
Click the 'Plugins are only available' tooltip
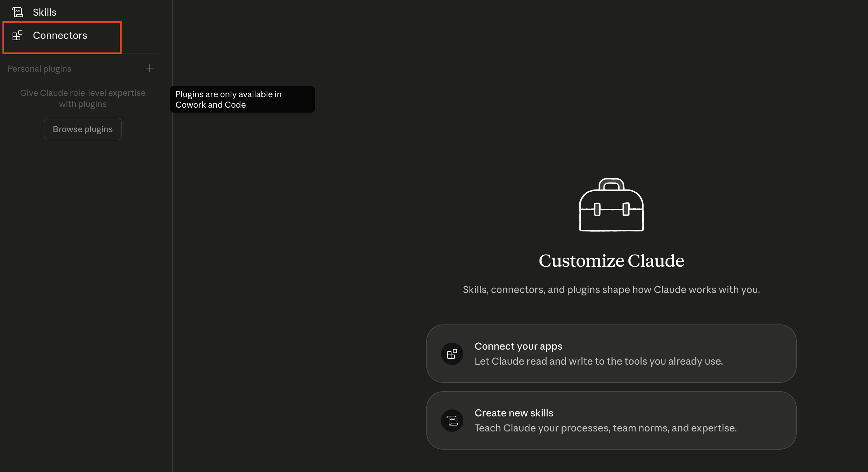[x=242, y=99]
